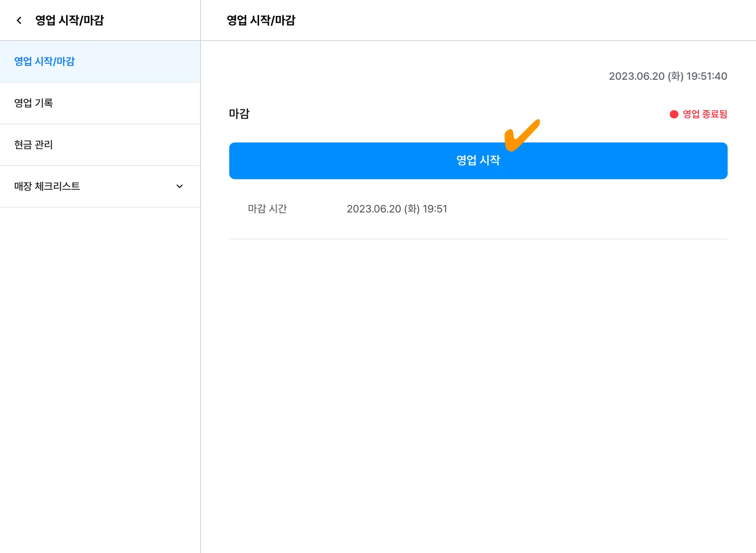Select 영업 시작/마감 in the sidebar
756x553 pixels.
coord(44,61)
